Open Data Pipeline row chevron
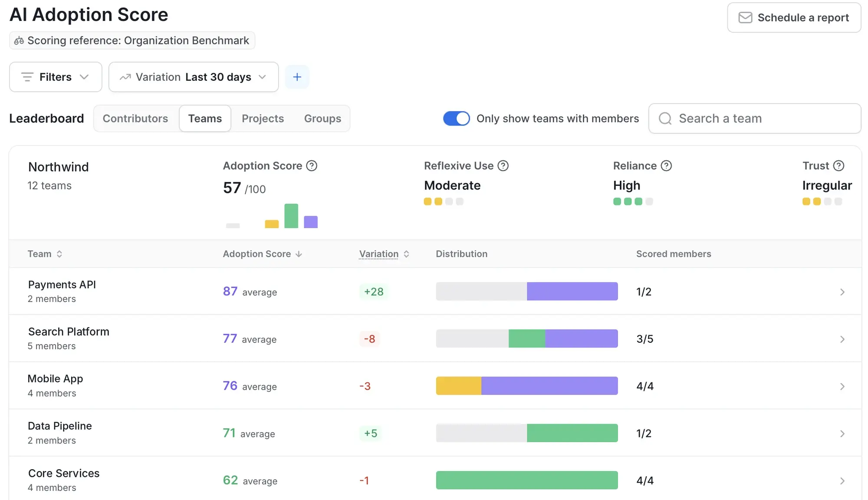This screenshot has height=500, width=868. click(842, 434)
